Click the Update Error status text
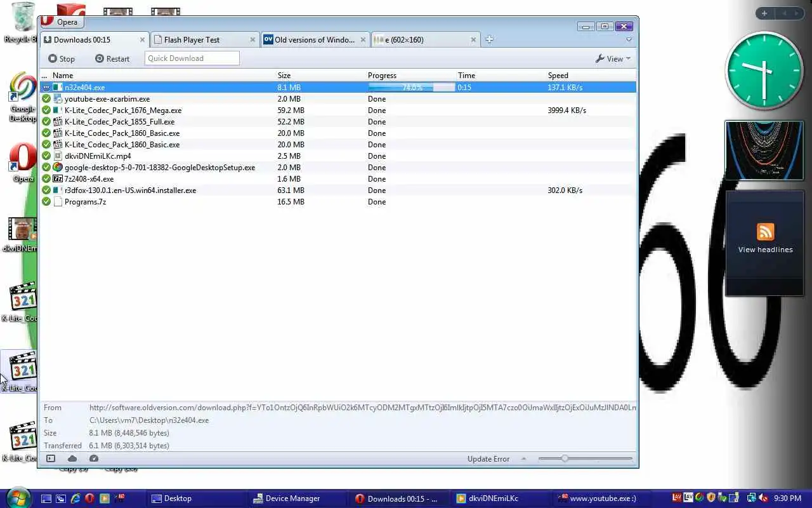Image resolution: width=812 pixels, height=508 pixels. [488, 459]
